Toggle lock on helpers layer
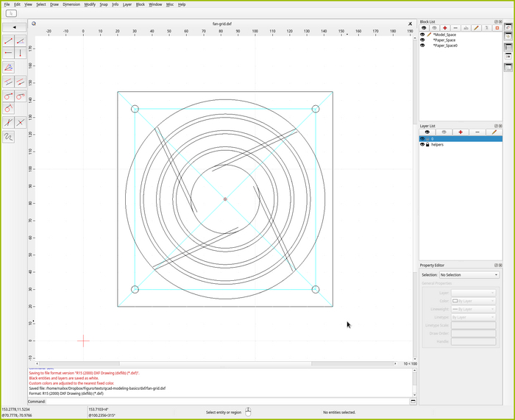The width and height of the screenshot is (515, 420). [x=427, y=144]
